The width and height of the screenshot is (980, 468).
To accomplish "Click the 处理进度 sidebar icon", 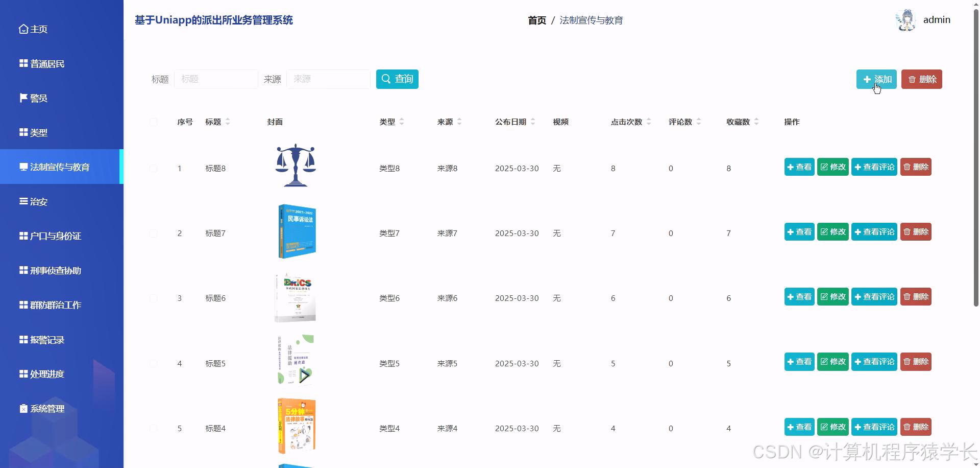I will (x=22, y=373).
